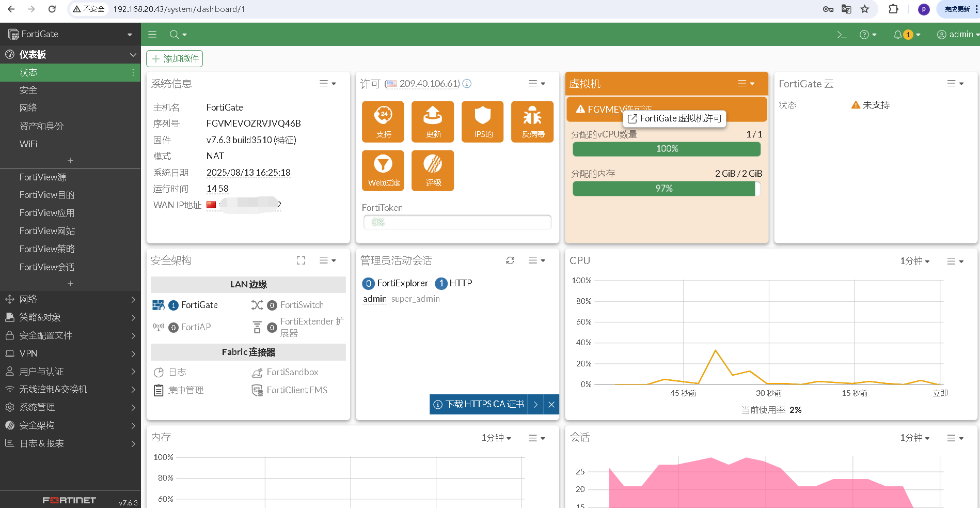Click the admin session username link
This screenshot has width=980, height=508.
[375, 299]
